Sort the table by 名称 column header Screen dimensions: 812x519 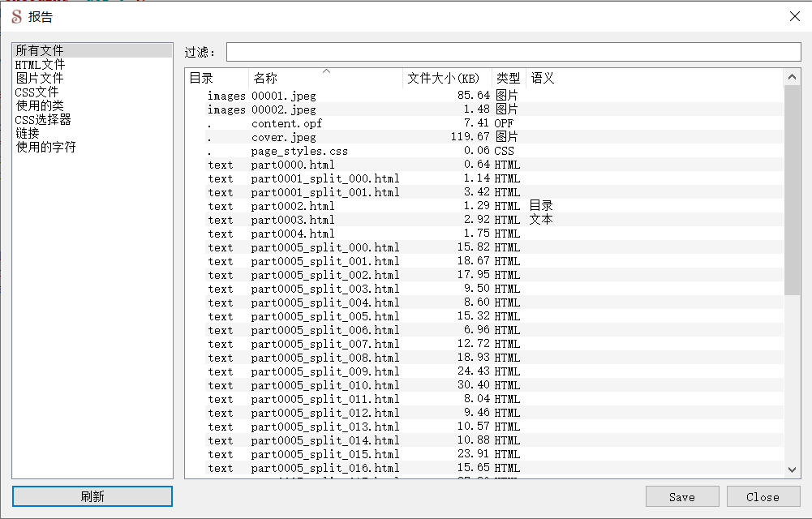[x=324, y=79]
